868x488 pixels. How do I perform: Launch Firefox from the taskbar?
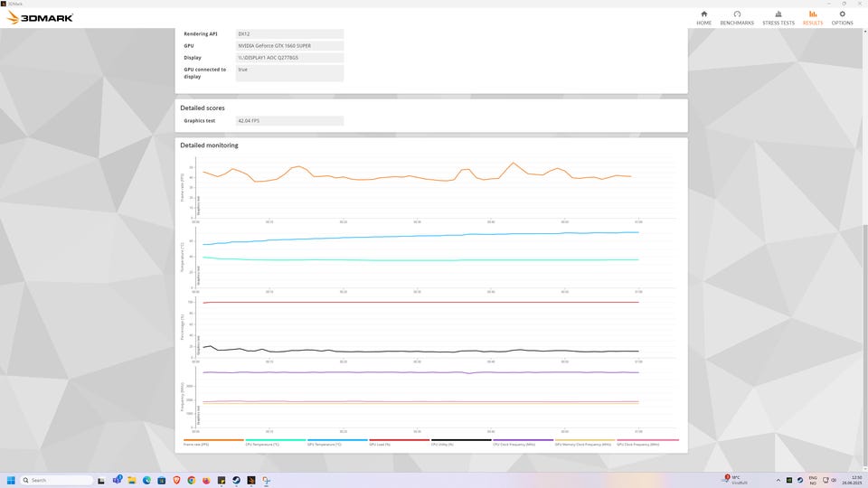(206, 480)
